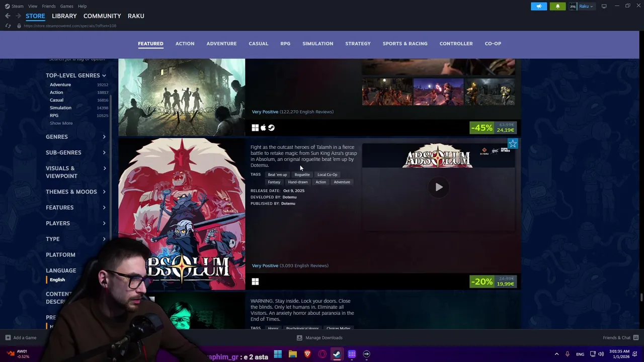Click the Hand-drawn tag
The image size is (644, 362).
298,182
